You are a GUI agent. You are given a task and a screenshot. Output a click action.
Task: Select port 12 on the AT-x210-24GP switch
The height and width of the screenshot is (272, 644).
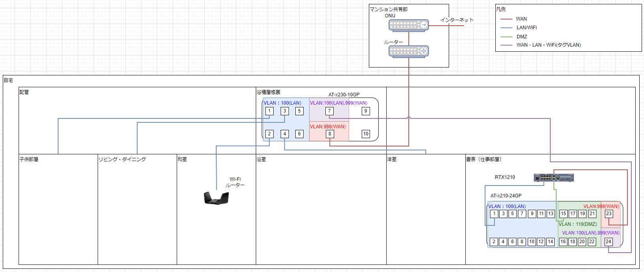tap(541, 242)
